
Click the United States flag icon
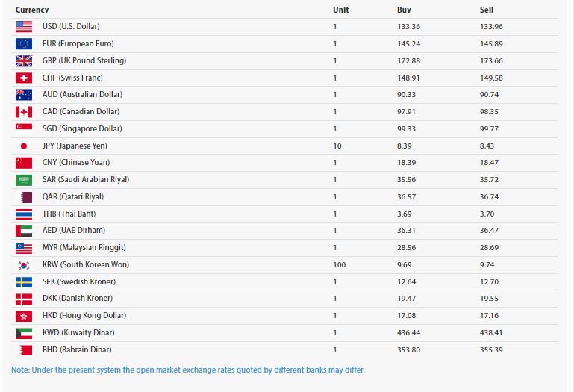(23, 27)
